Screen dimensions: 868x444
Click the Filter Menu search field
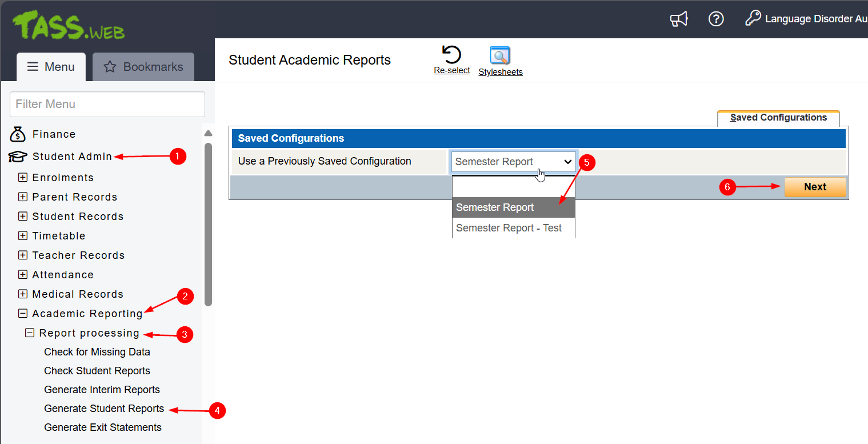pyautogui.click(x=107, y=104)
